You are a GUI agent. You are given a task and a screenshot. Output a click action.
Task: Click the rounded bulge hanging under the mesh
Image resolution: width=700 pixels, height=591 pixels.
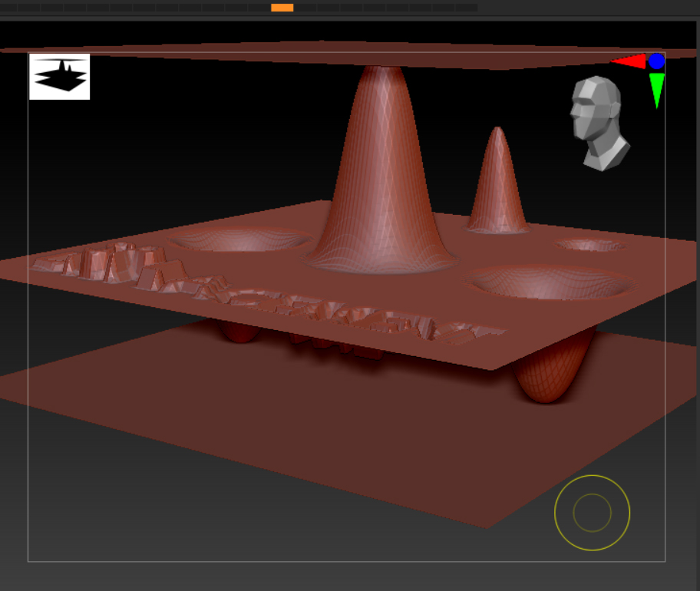pyautogui.click(x=554, y=364)
